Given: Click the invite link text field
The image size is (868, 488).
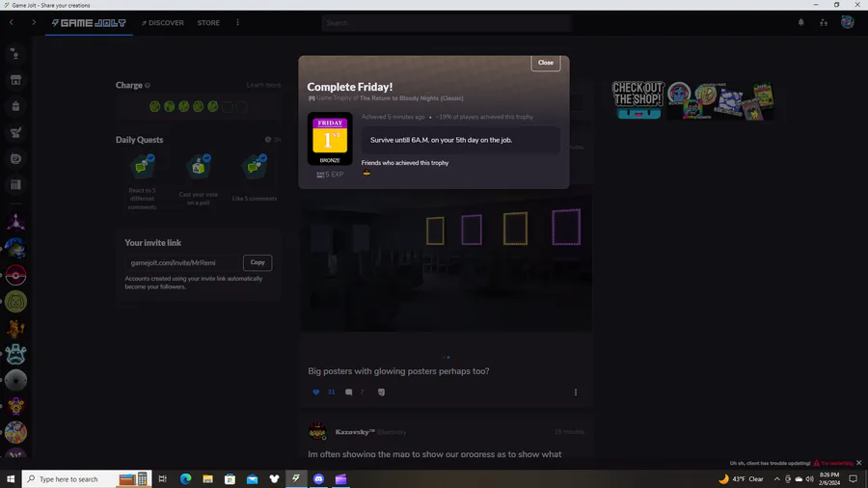Looking at the screenshot, I should (182, 263).
